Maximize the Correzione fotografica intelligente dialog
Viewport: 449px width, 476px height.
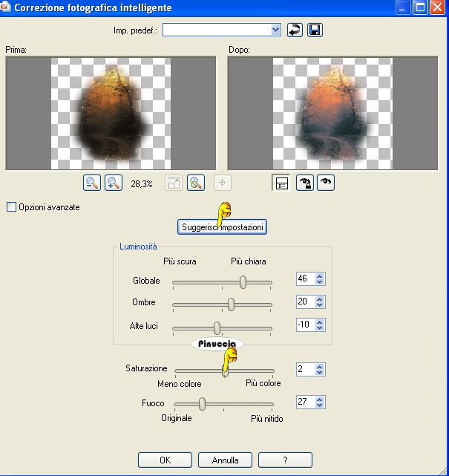(x=420, y=7)
